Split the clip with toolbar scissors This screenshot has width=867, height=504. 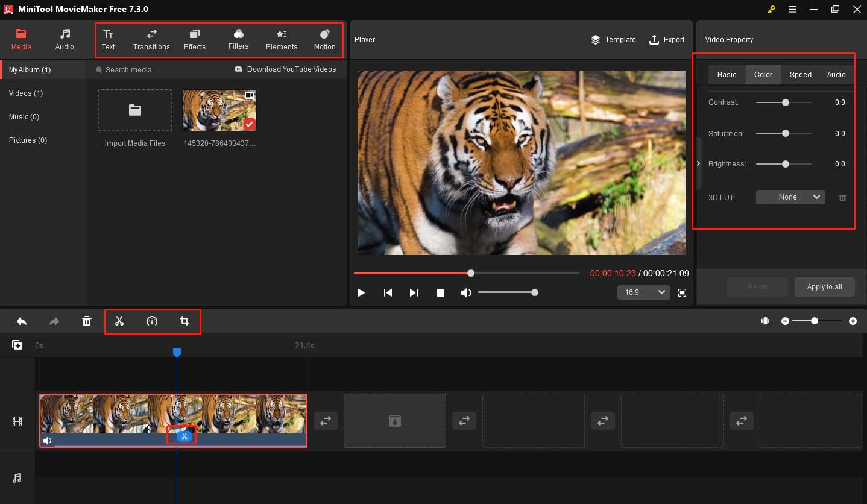coord(119,321)
